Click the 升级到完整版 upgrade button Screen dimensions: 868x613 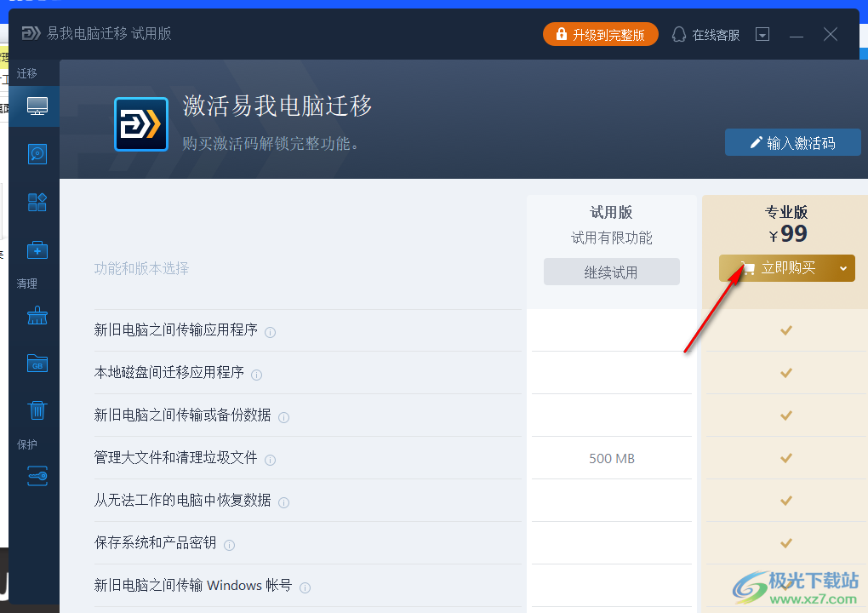coord(601,34)
